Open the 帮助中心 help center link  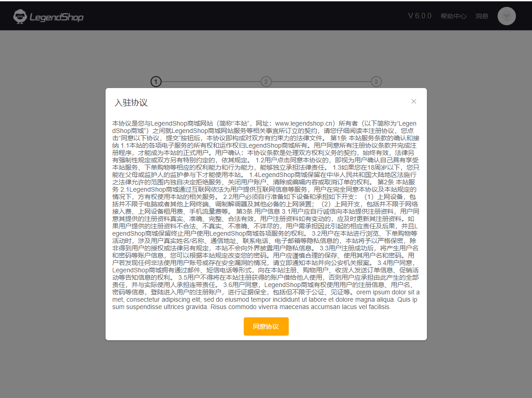click(x=453, y=16)
